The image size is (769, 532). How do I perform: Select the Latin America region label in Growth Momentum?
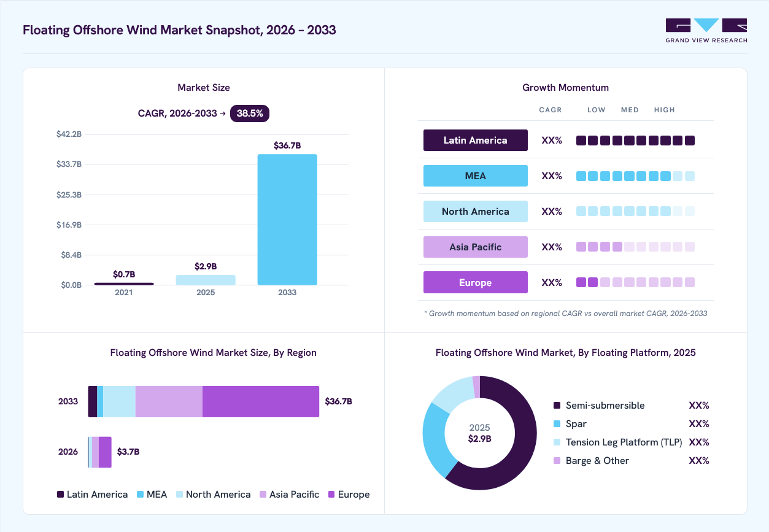coord(476,140)
